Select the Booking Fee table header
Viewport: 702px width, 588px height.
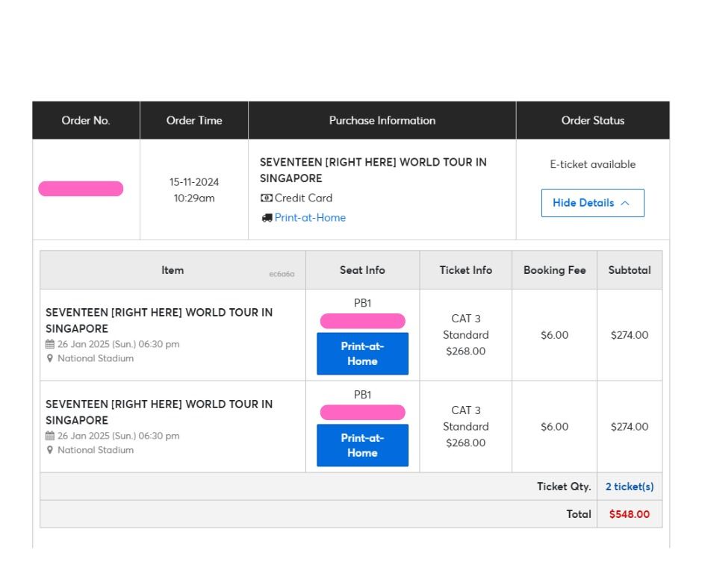pos(554,269)
